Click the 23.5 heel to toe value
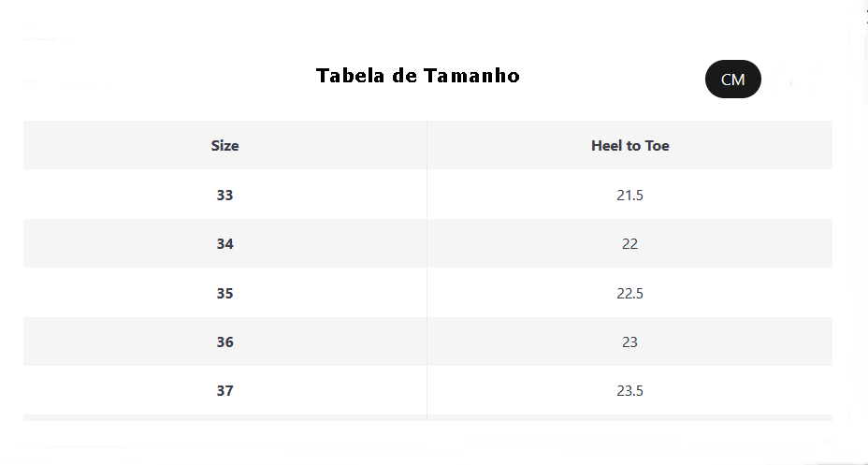Image resolution: width=868 pixels, height=465 pixels. pyautogui.click(x=630, y=391)
